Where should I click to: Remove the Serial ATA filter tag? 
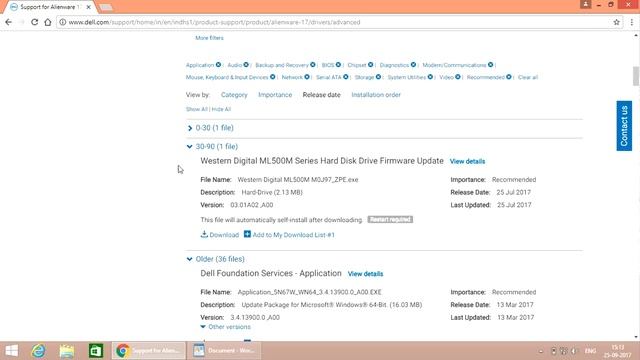tap(346, 77)
